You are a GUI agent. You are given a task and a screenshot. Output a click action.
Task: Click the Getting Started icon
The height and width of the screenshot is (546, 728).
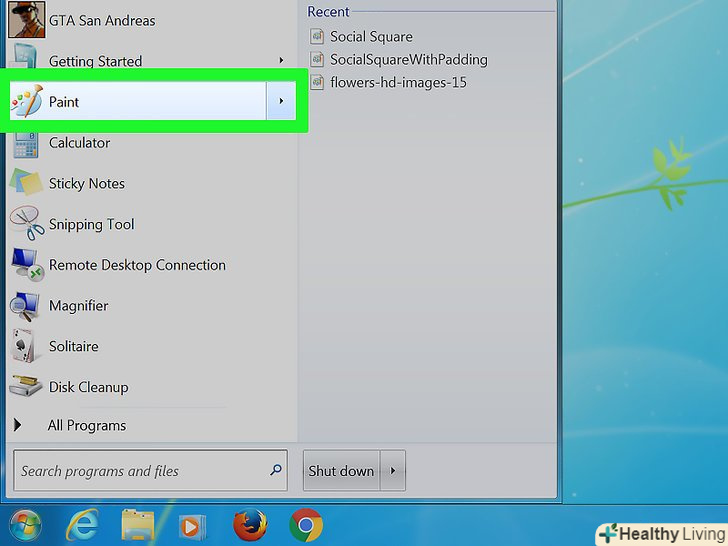tap(25, 57)
